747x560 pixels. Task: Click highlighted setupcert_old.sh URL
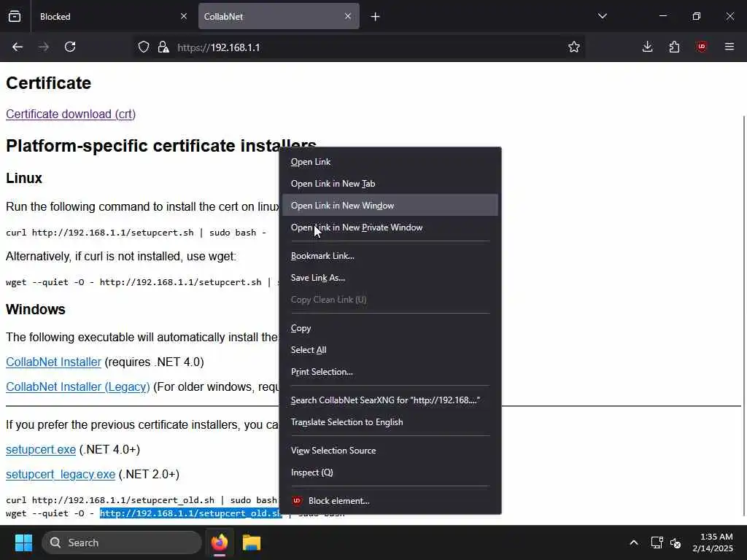pos(191,513)
